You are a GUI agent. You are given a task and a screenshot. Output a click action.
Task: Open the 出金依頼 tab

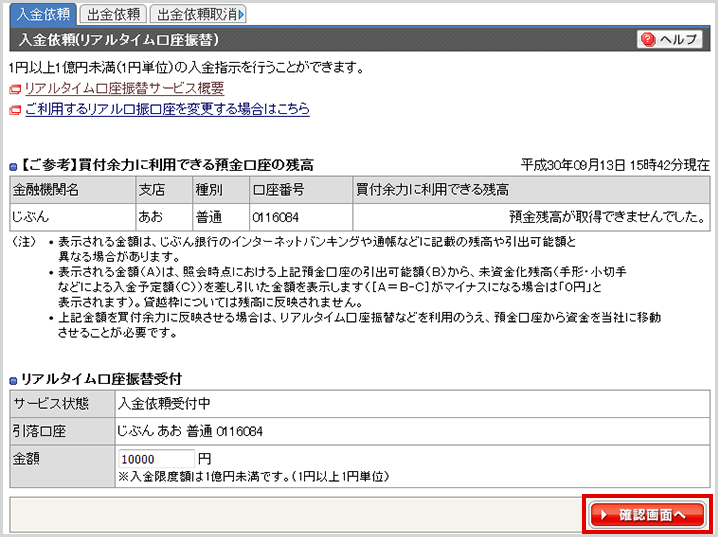[x=112, y=14]
